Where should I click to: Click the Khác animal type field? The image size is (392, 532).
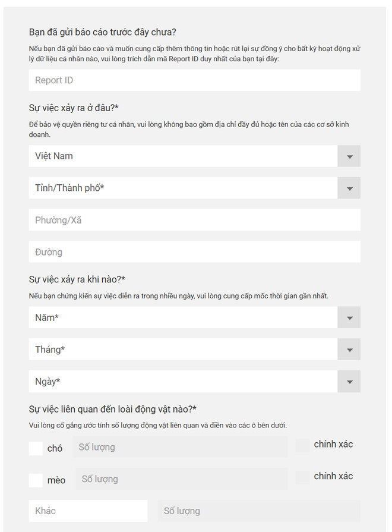[88, 511]
